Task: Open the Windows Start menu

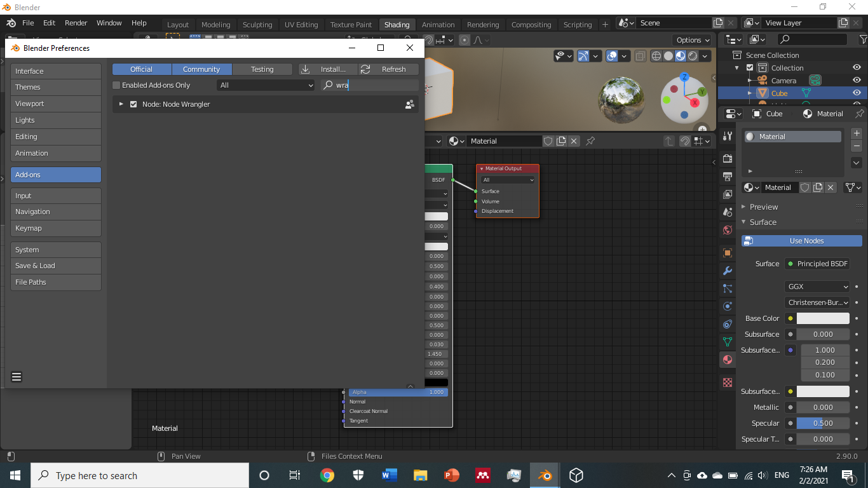Action: (x=15, y=475)
